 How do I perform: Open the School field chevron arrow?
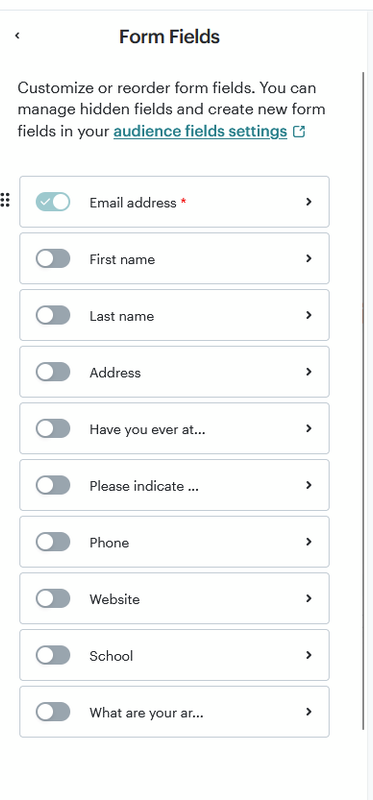coord(308,655)
